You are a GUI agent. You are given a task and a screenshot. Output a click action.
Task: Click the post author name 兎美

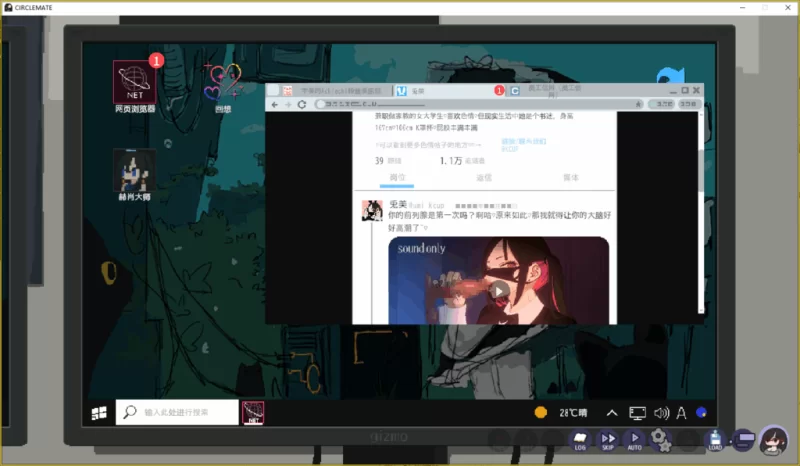tap(397, 205)
